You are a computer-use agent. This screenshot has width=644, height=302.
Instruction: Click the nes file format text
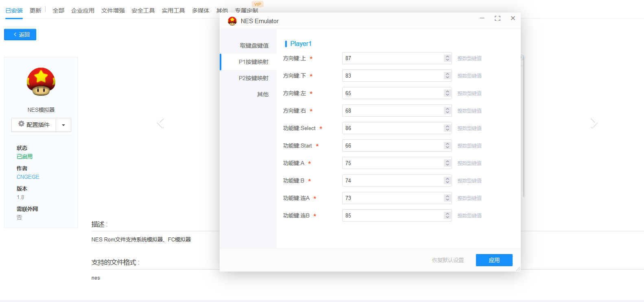tap(96, 278)
